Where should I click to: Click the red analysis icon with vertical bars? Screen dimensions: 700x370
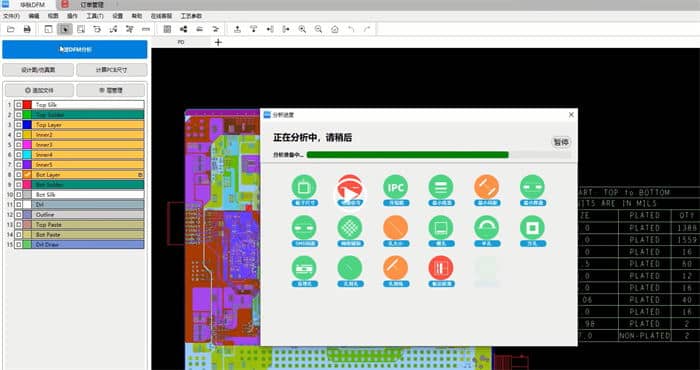[x=441, y=268]
